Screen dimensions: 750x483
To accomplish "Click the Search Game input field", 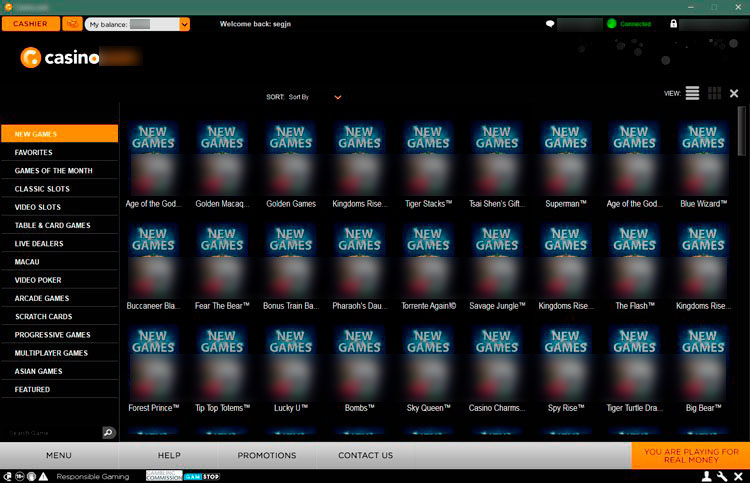I will 53,433.
